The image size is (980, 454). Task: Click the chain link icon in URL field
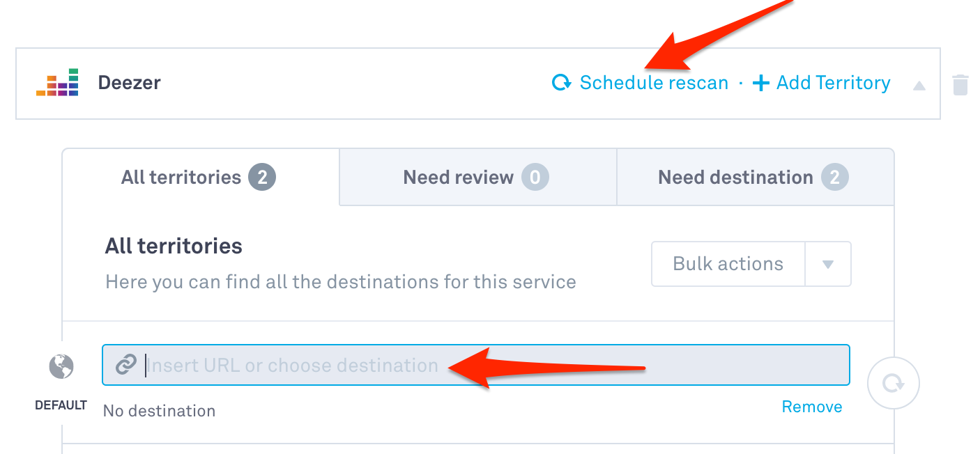tap(125, 365)
